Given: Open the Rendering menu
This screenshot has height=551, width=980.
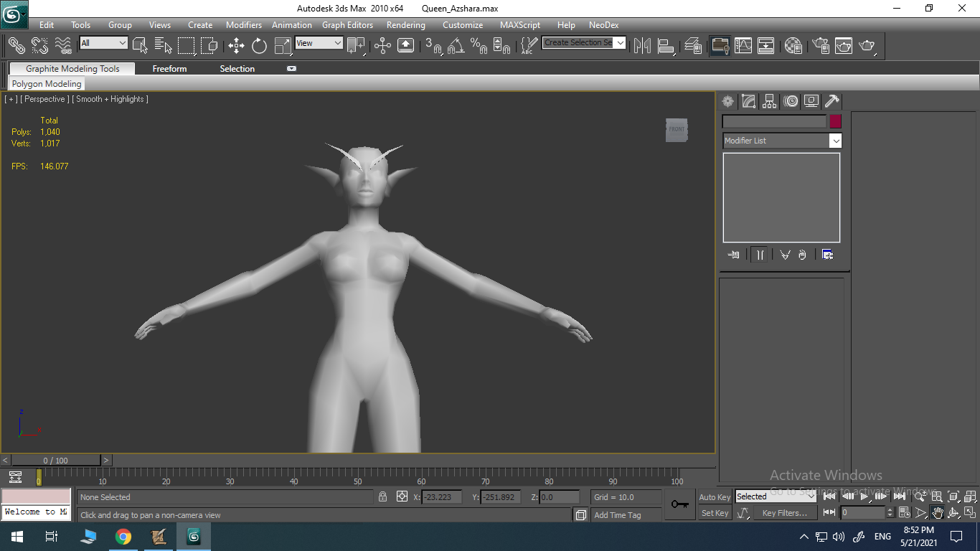Looking at the screenshot, I should pyautogui.click(x=406, y=25).
